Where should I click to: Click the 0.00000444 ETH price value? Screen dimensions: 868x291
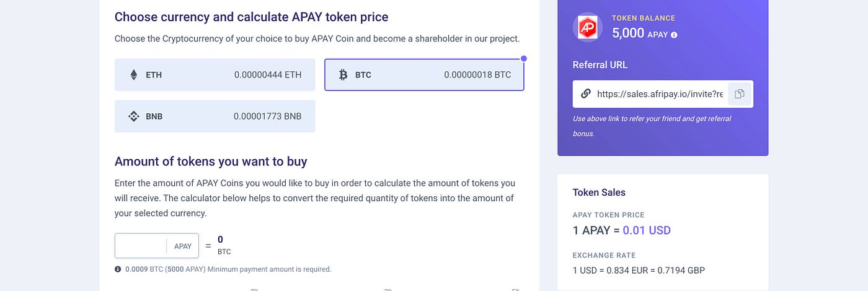(268, 75)
